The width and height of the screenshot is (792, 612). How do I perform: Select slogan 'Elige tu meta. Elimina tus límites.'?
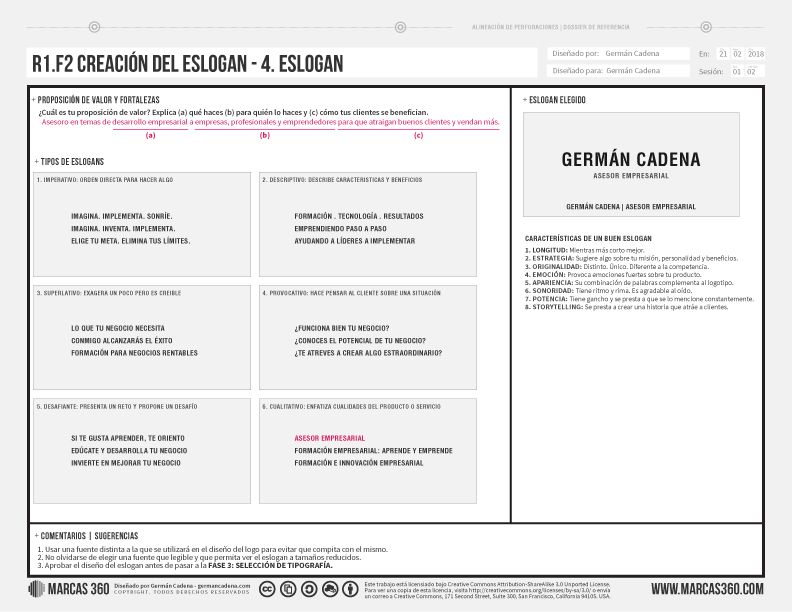(131, 241)
